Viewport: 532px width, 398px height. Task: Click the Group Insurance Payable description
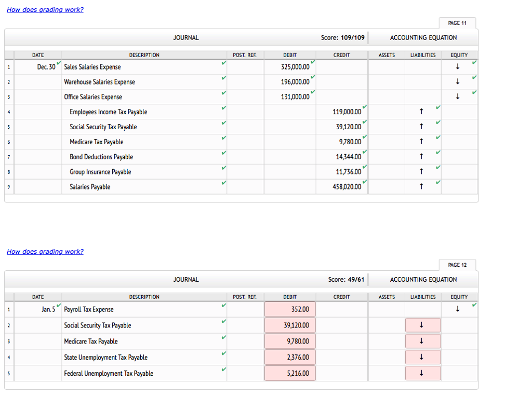100,172
